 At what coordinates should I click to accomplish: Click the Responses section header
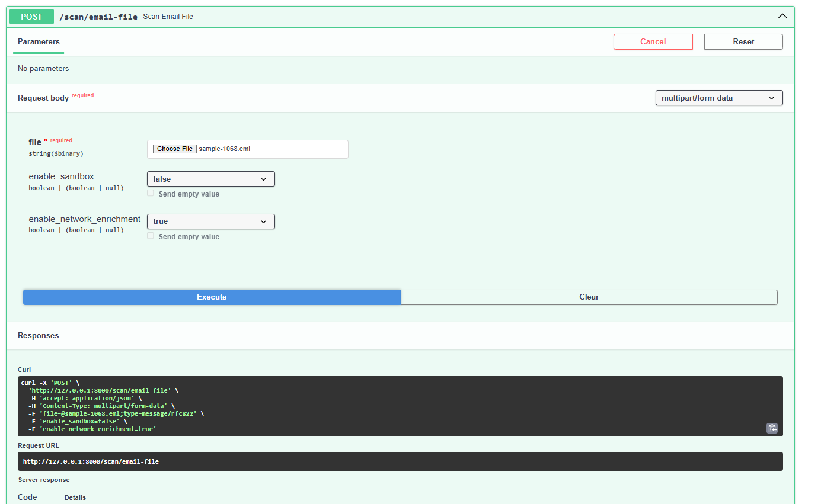(x=39, y=335)
